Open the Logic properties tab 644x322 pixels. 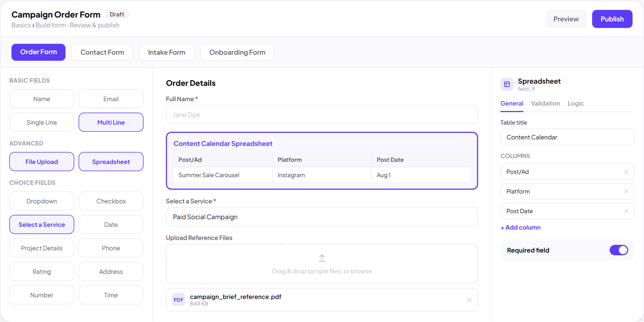576,104
